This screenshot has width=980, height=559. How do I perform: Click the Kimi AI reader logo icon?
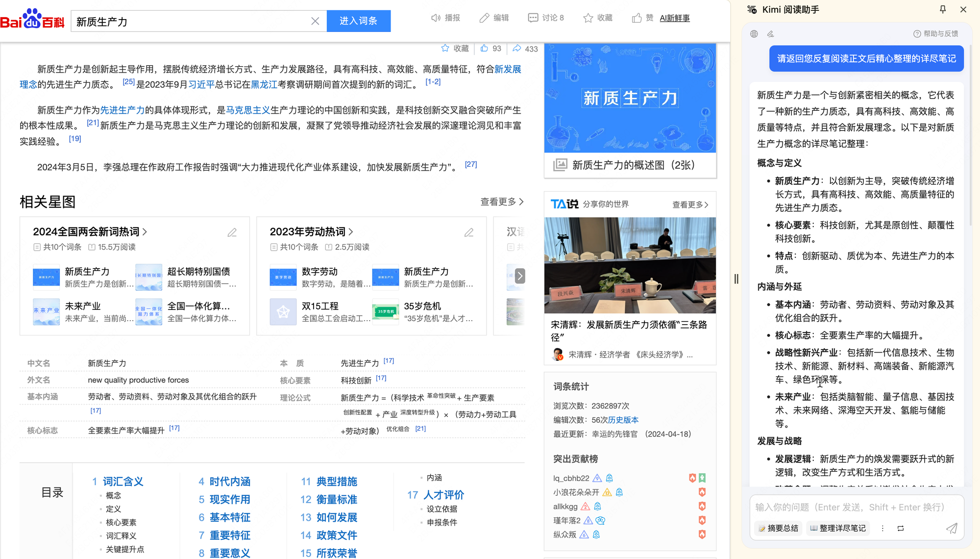[x=752, y=9]
